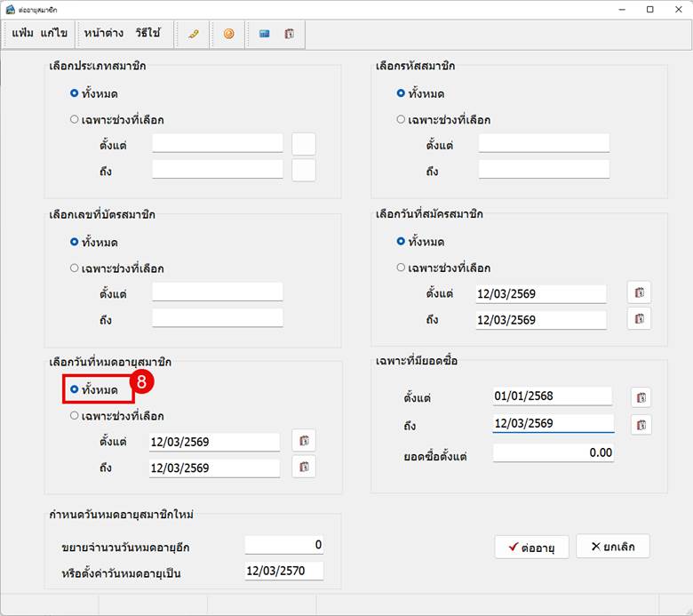Image resolution: width=693 pixels, height=616 pixels.
Task: Open calendar for registration date ถึง field
Action: (639, 319)
